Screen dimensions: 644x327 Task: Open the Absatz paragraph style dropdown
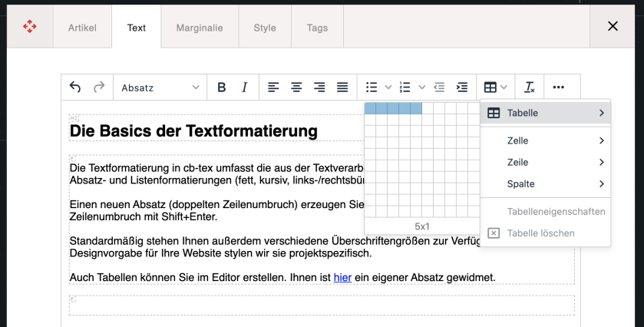pyautogui.click(x=160, y=88)
